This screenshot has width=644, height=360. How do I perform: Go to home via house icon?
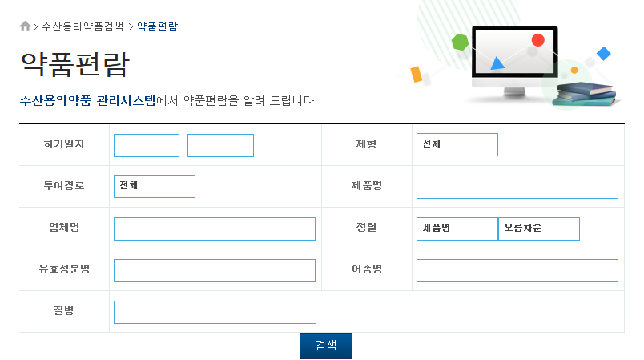coord(25,26)
